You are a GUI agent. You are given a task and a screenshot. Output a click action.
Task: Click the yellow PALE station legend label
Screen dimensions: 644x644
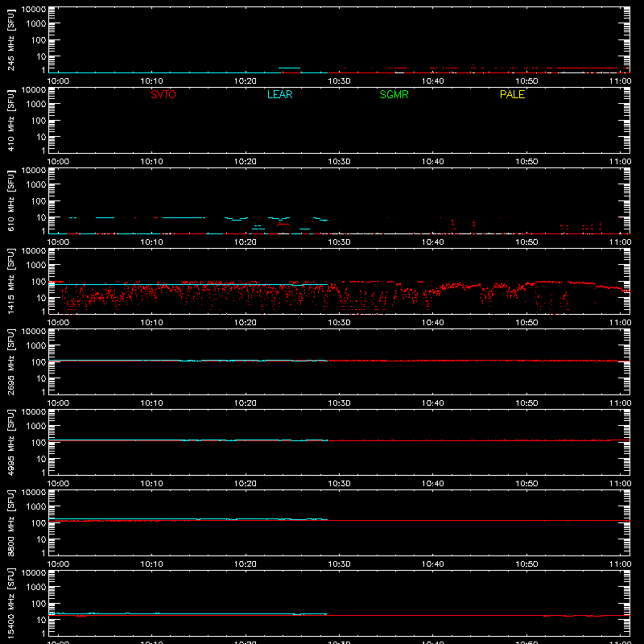512,94
